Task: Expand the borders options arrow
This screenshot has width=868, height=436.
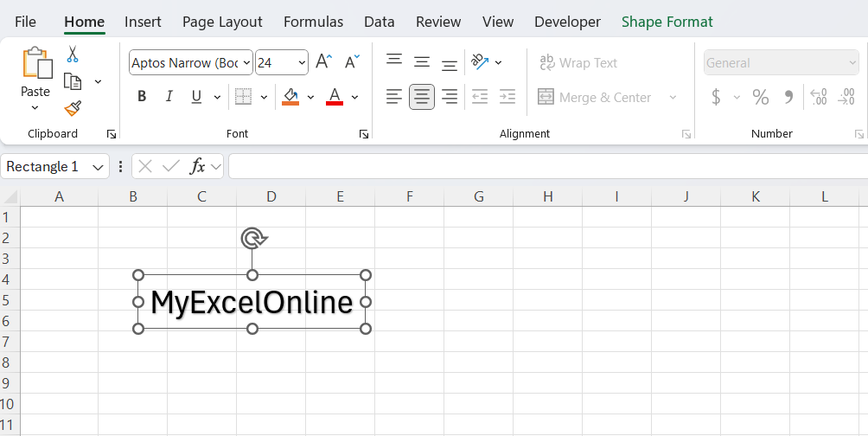Action: click(264, 98)
